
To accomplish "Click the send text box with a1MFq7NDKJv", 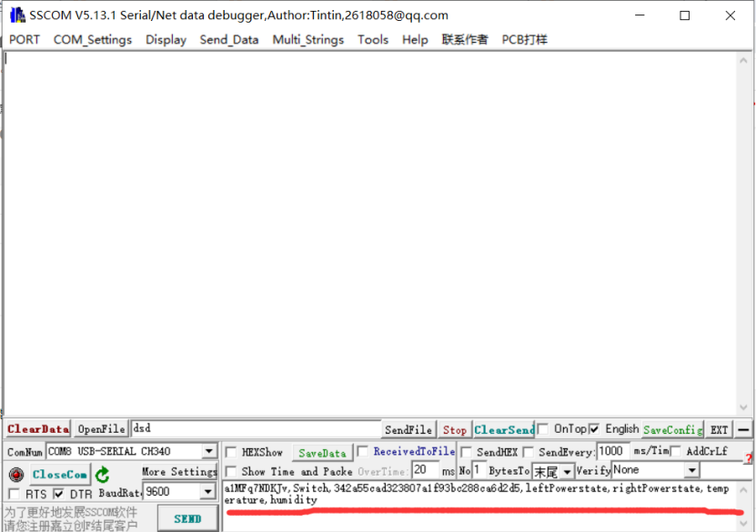I will click(x=479, y=506).
